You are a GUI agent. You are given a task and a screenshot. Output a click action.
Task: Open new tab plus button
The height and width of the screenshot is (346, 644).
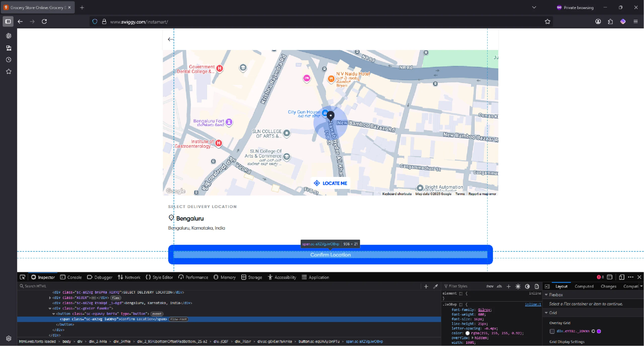pyautogui.click(x=82, y=8)
